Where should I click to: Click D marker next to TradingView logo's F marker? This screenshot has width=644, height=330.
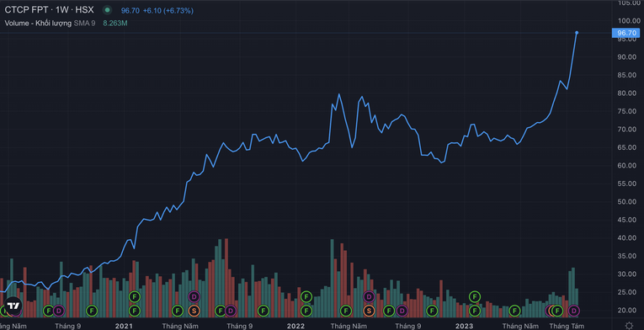(58, 311)
